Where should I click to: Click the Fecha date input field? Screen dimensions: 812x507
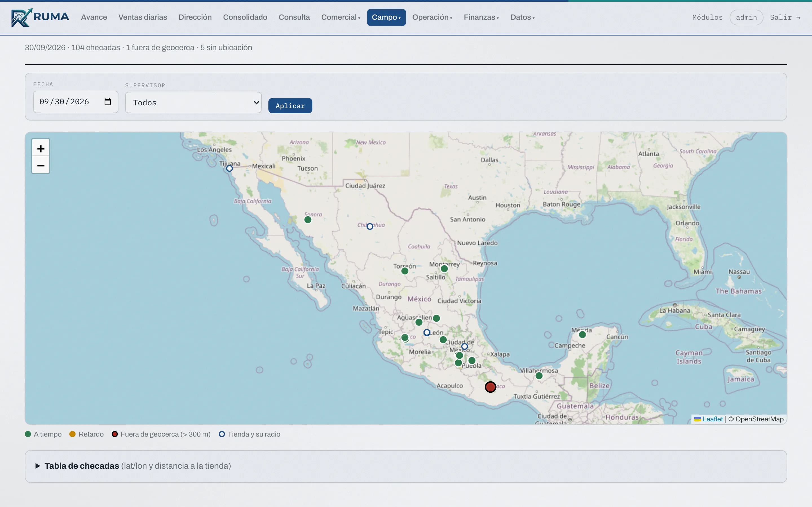(76, 102)
